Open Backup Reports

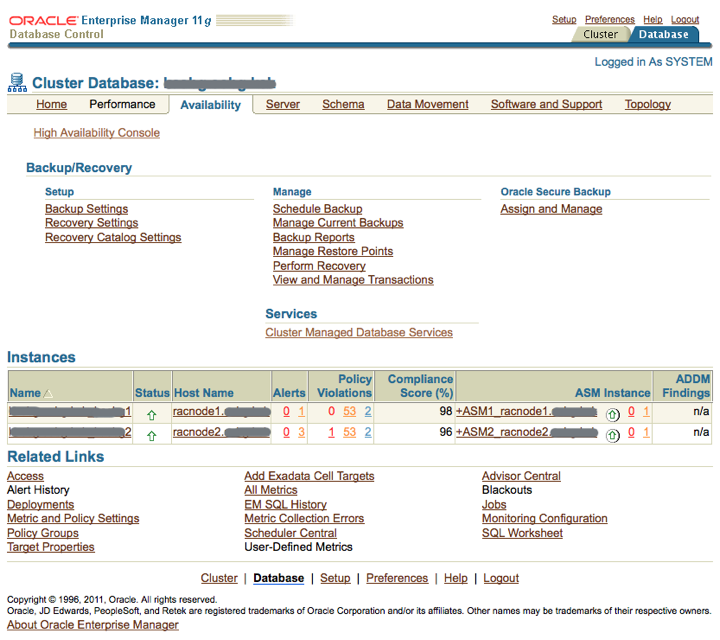point(314,237)
